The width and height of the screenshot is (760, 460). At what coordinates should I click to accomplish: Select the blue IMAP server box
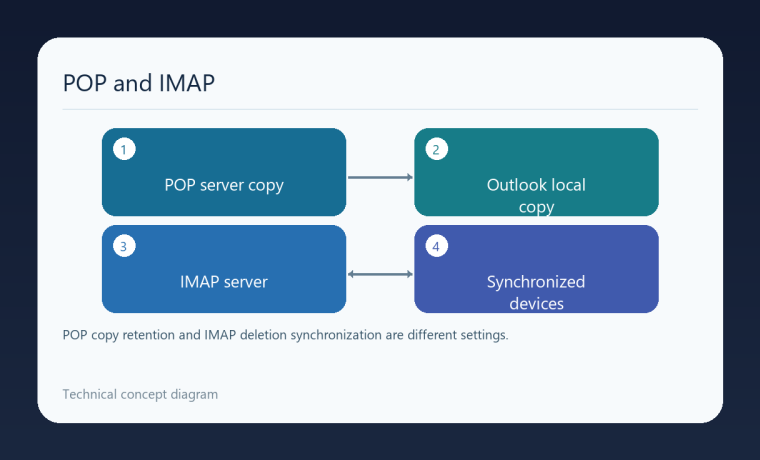[224, 269]
